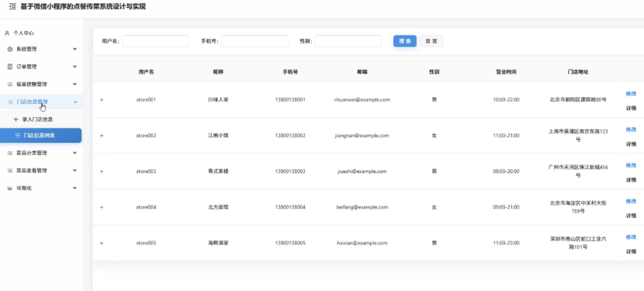Click the list icon in 门店信息列表 item
This screenshot has height=291, width=644.
tap(18, 135)
